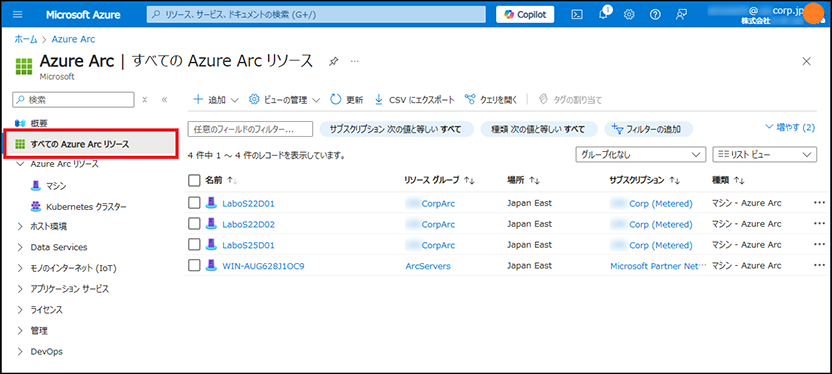The width and height of the screenshot is (832, 374).
Task: Clear the sidebar search box
Action: click(145, 99)
